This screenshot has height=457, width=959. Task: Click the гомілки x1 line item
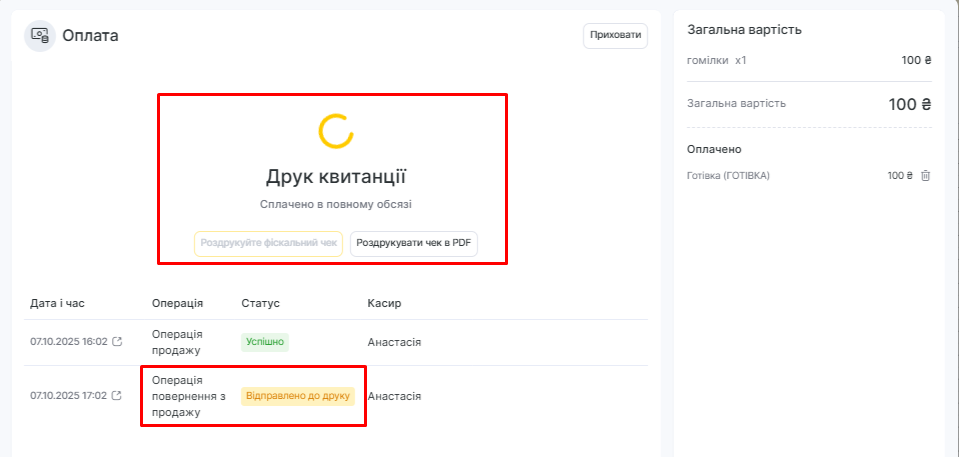[x=717, y=60]
